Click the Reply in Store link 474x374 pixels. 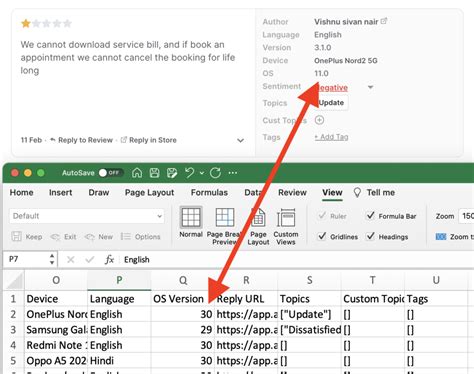pos(149,140)
